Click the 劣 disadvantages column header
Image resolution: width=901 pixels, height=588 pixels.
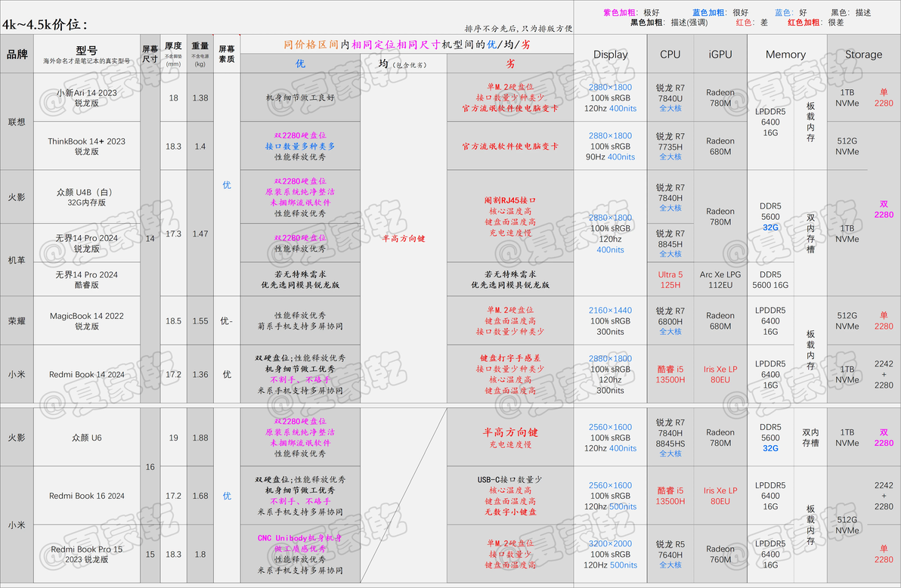point(510,63)
